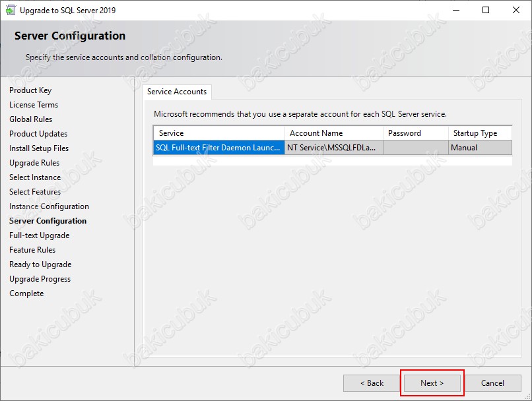Open the Service Accounts tab
The height and width of the screenshot is (401, 532).
click(x=177, y=92)
